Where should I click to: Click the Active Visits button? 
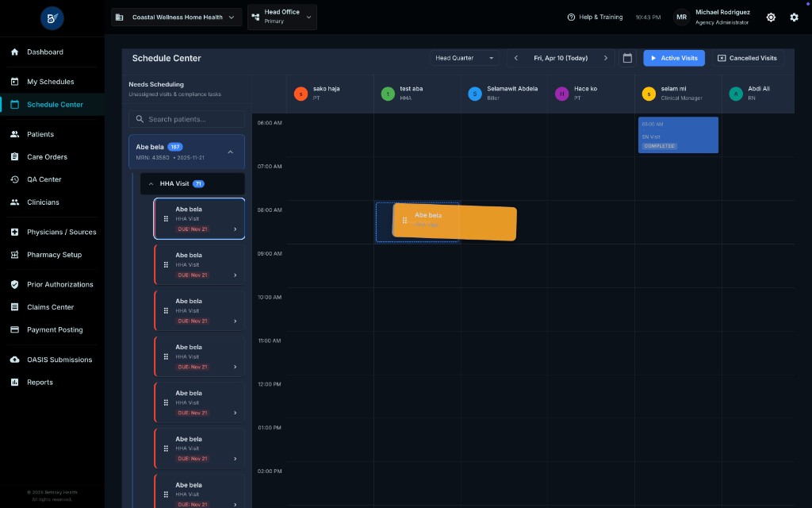[x=674, y=58]
